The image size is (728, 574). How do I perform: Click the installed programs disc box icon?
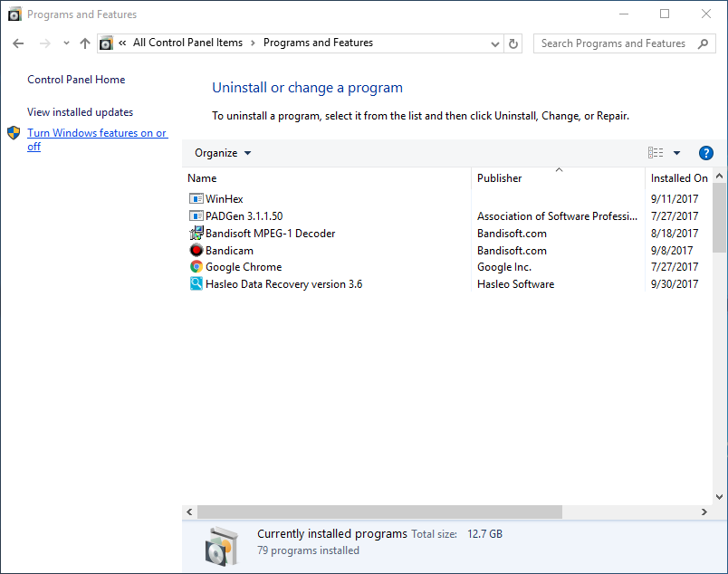point(222,546)
